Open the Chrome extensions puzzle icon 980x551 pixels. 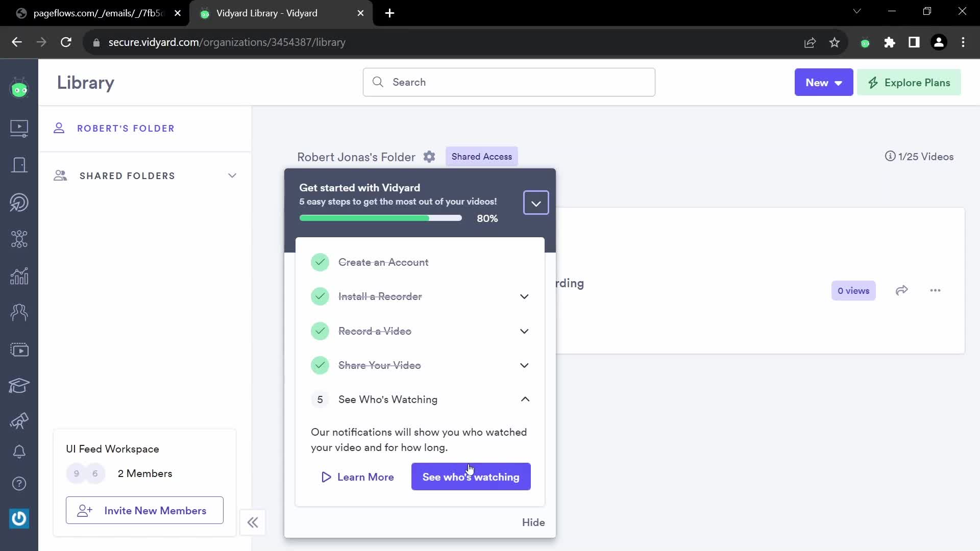[890, 42]
